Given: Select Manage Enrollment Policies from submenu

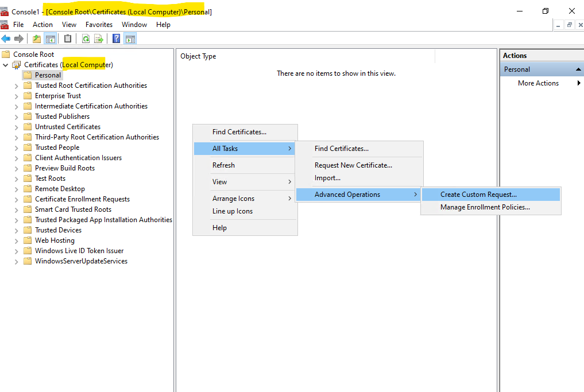Looking at the screenshot, I should tap(491, 207).
